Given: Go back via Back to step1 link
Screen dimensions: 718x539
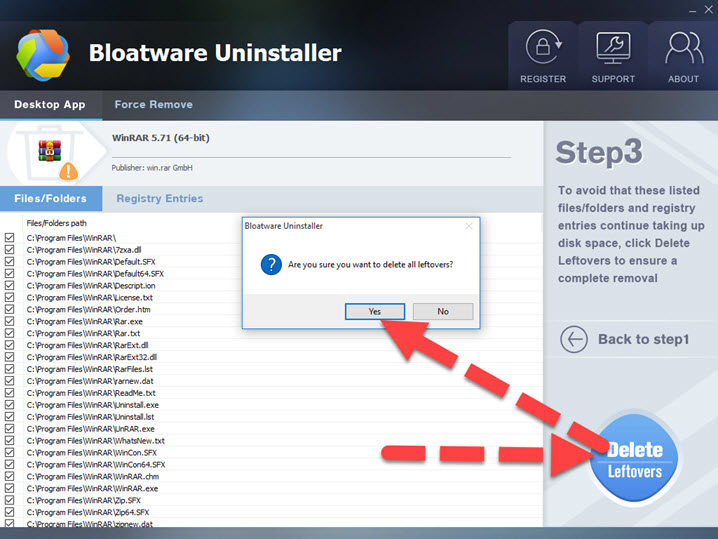Looking at the screenshot, I should coord(643,339).
